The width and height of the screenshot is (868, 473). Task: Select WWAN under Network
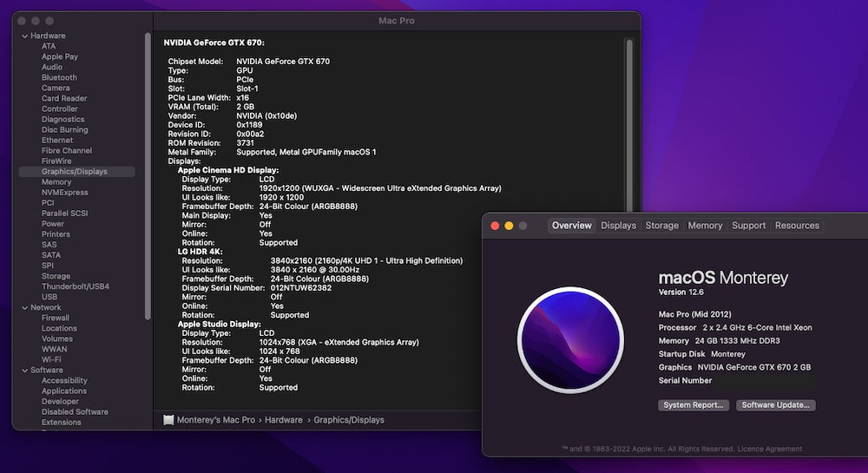pos(54,350)
